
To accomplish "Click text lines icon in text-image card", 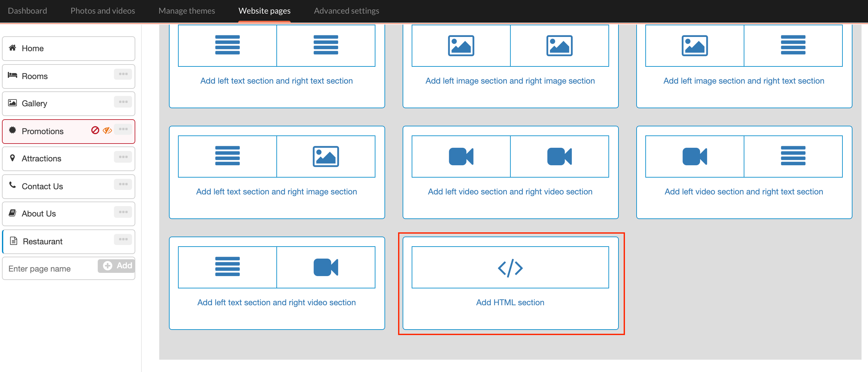I will pos(228,156).
